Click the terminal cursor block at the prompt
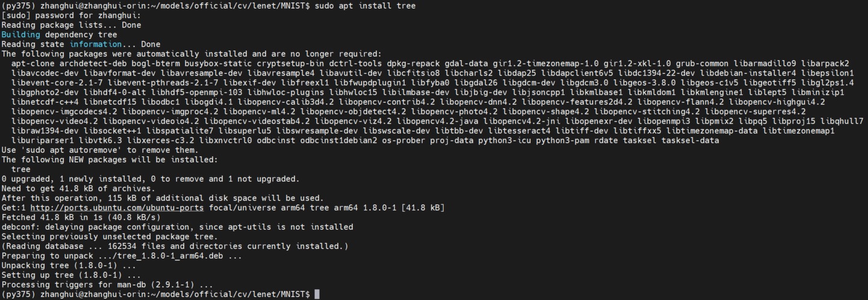This screenshot has width=868, height=300. point(317,295)
